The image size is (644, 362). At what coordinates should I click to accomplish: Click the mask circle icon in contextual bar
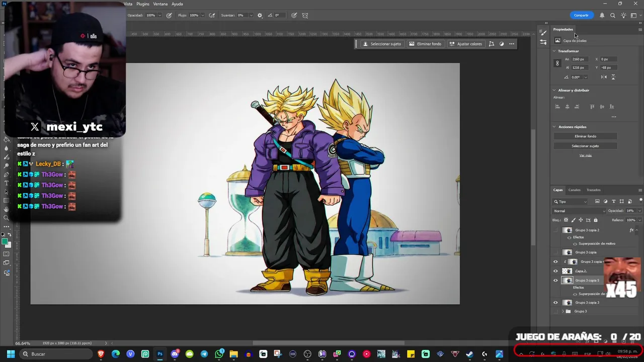(502, 44)
